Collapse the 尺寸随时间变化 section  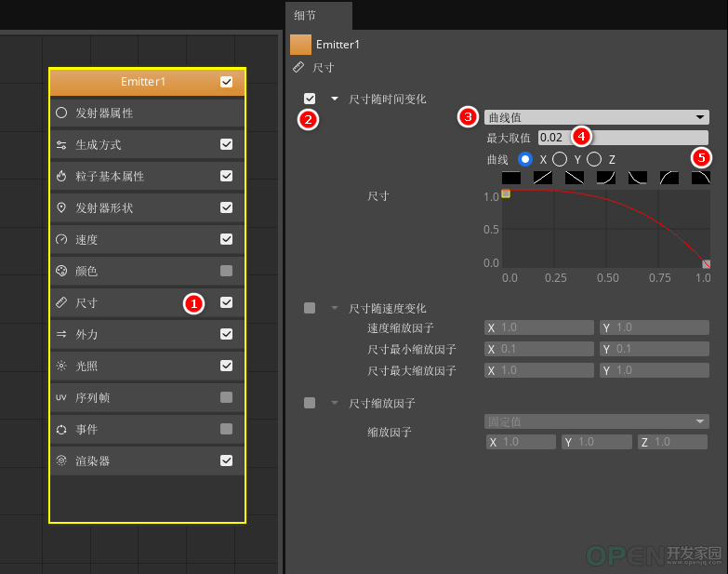(335, 99)
